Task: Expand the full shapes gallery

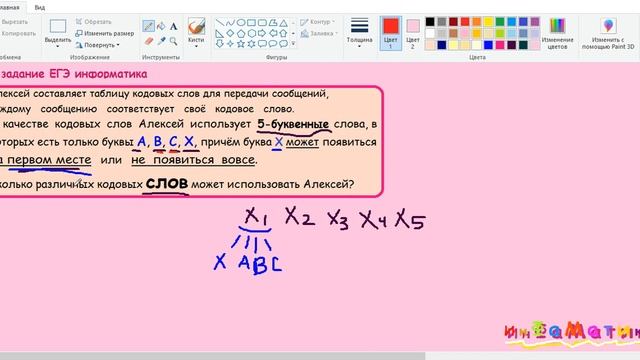Action: pos(293,44)
